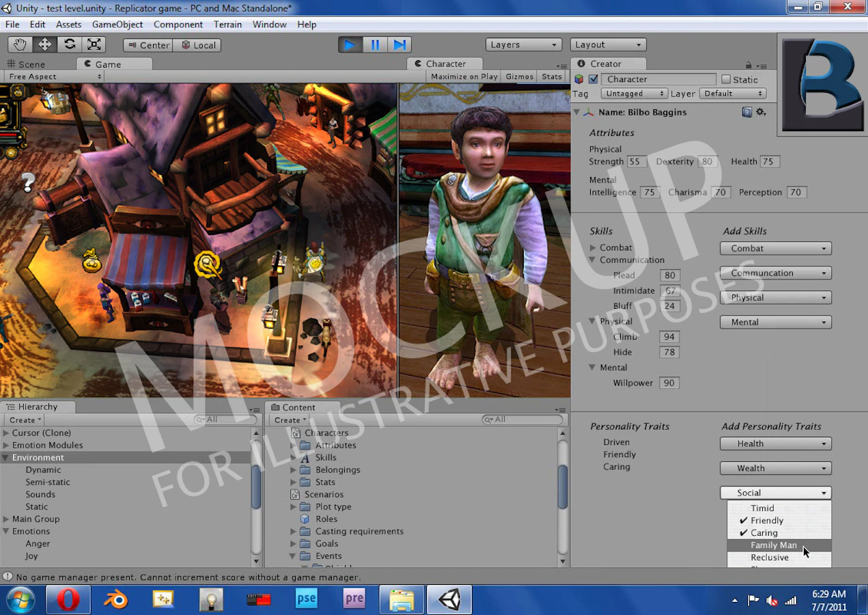Viewport: 868px width, 615px height.
Task: Open the File menu
Action: point(12,24)
